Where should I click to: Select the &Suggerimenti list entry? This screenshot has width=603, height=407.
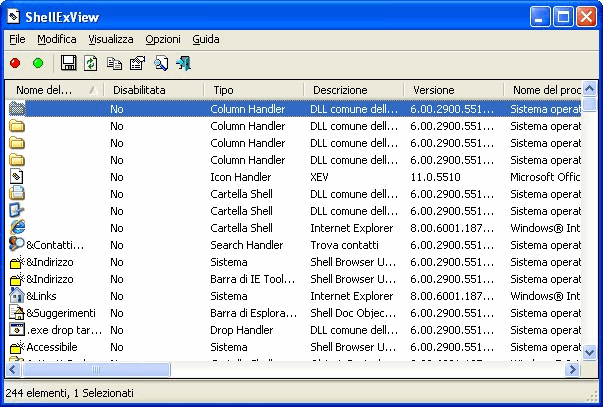[x=61, y=313]
